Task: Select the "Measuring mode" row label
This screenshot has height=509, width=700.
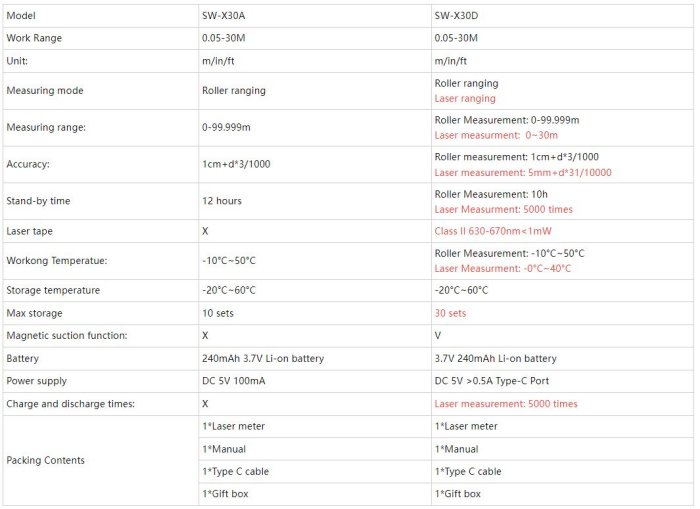Action: click(45, 91)
